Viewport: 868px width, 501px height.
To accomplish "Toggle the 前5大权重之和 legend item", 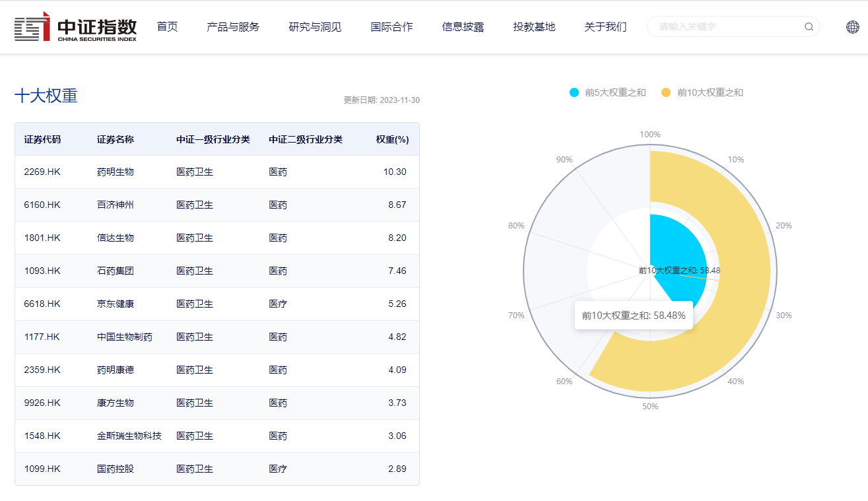I will pos(607,92).
